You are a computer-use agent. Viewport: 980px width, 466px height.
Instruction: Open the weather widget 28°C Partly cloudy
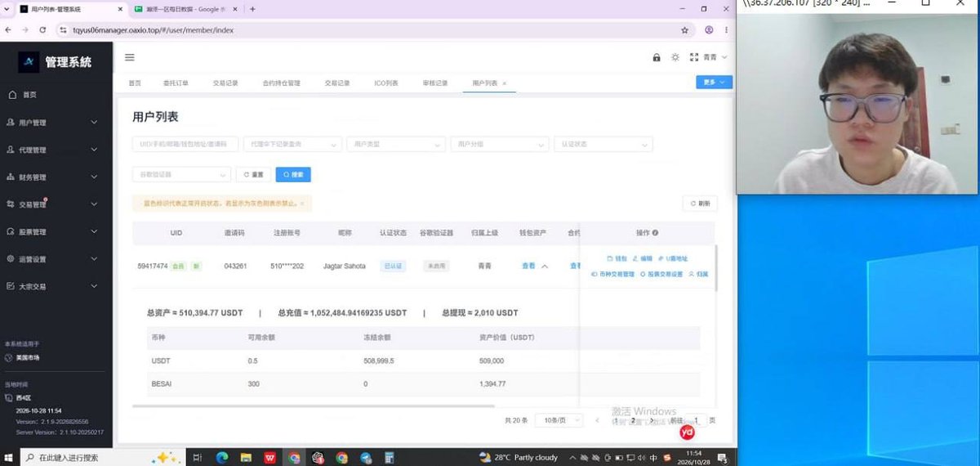click(519, 458)
